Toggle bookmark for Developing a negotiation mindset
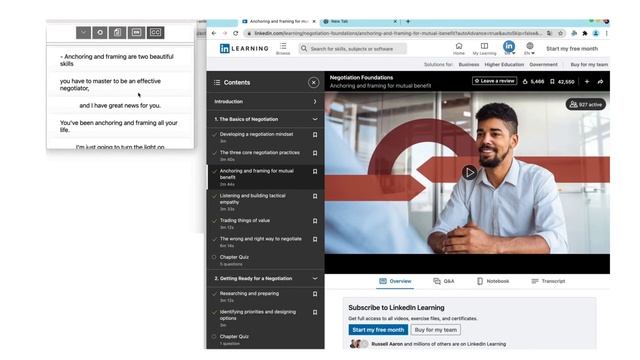The image size is (640, 360). click(315, 135)
